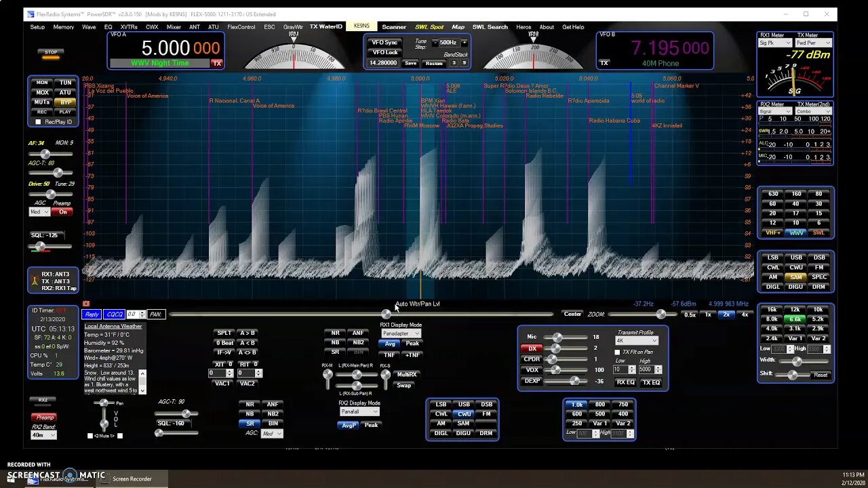The width and height of the screenshot is (868, 488).
Task: Activate the MOX transmit button
Action: click(x=42, y=92)
